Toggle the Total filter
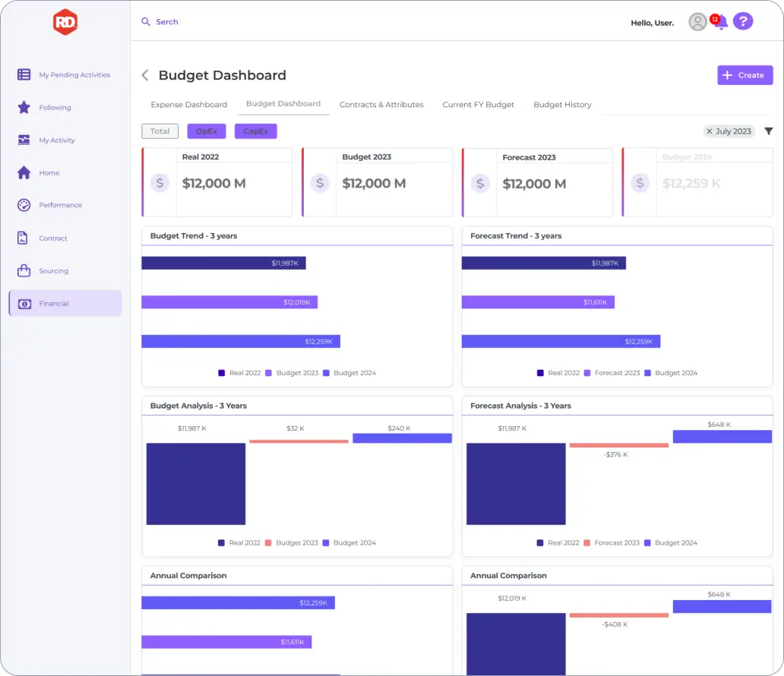 click(160, 131)
